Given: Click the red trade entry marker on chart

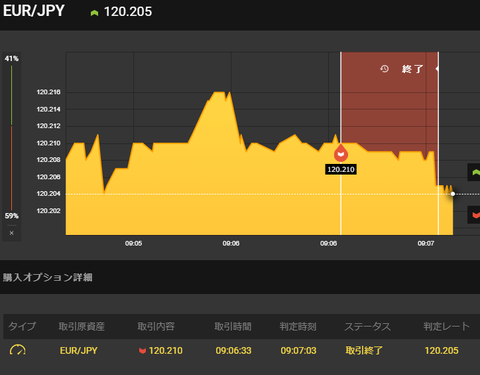Looking at the screenshot, I should (341, 154).
